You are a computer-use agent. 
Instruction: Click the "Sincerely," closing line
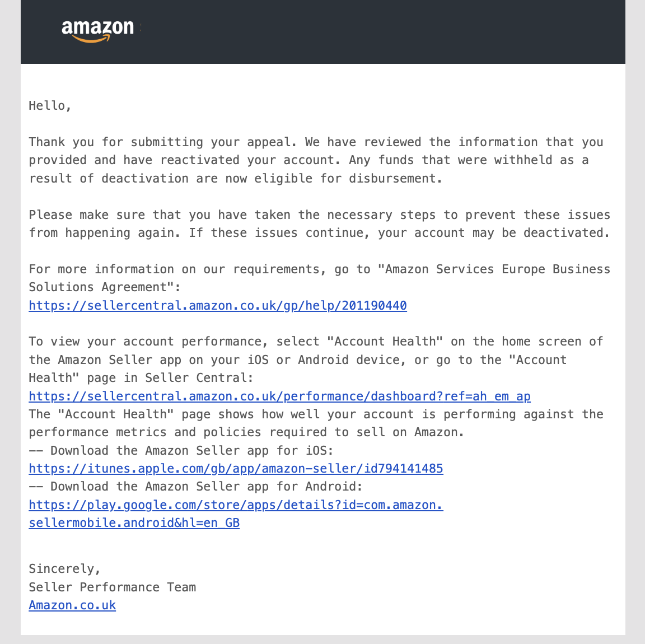point(64,569)
